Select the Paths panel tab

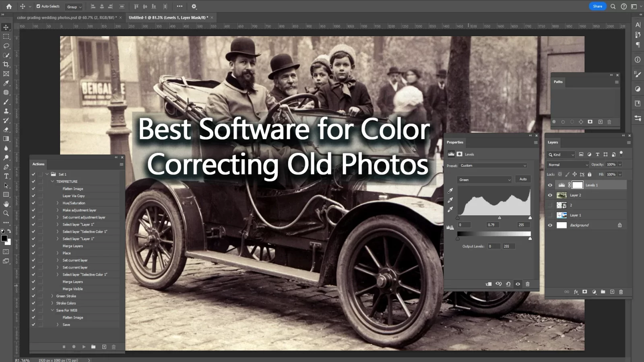558,82
